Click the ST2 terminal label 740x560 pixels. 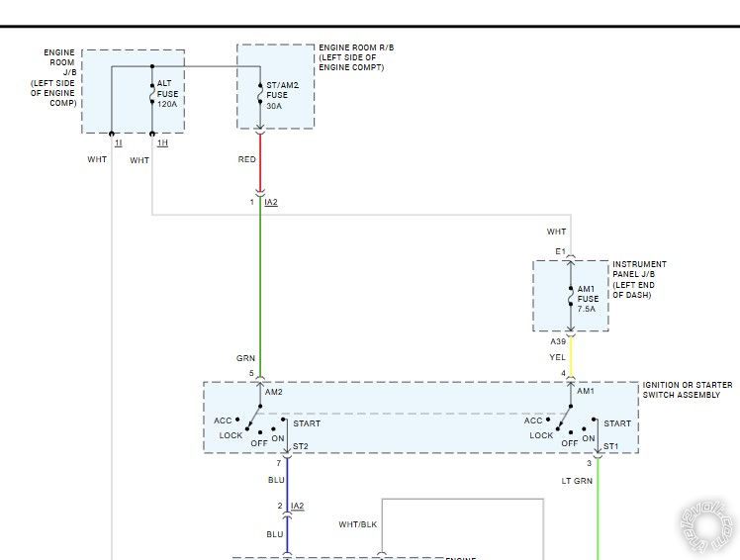pos(300,446)
